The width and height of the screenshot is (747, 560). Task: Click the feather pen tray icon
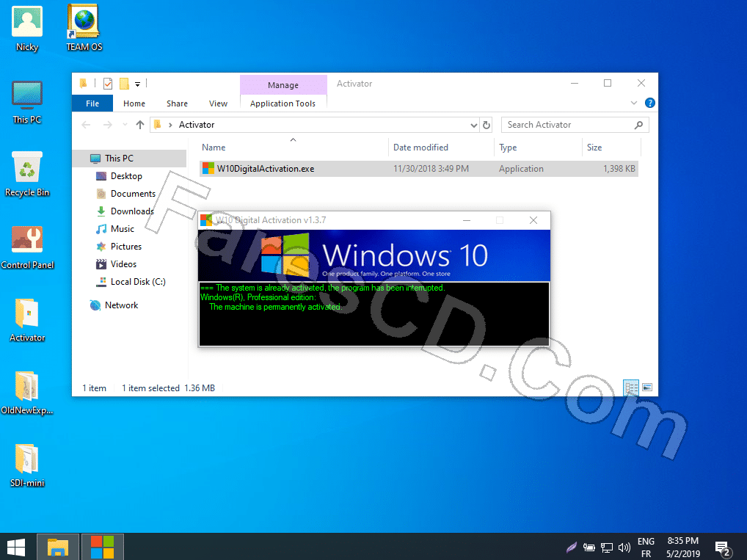coord(571,547)
